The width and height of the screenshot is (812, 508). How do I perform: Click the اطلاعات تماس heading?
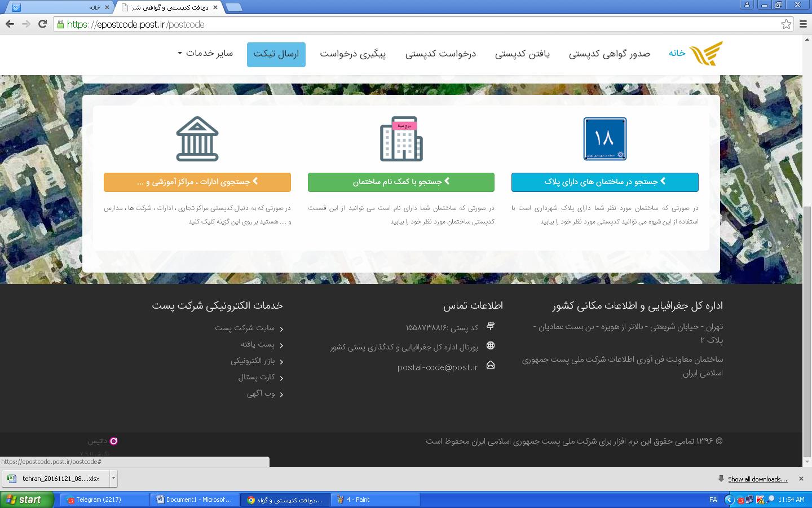pyautogui.click(x=473, y=305)
